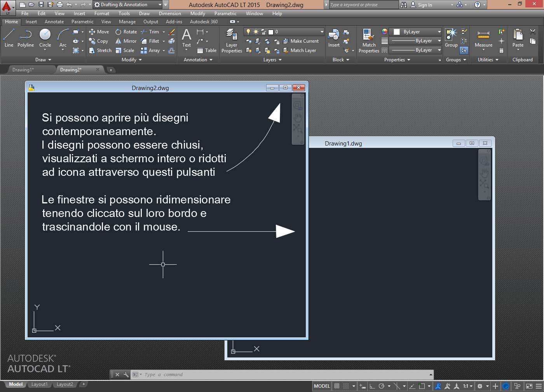Click the Quick Calculator icon in Utilities
Image resolution: width=544 pixels, height=392 pixels.
(502, 50)
